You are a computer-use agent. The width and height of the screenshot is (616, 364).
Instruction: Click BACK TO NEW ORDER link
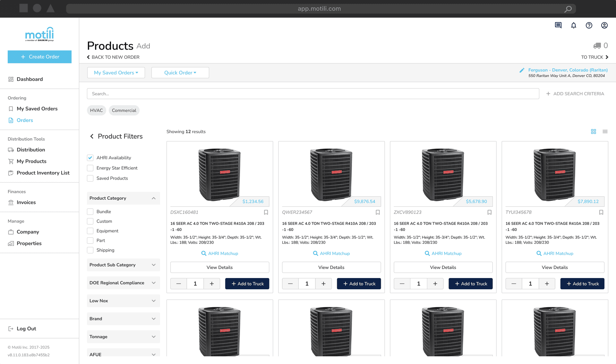click(113, 57)
